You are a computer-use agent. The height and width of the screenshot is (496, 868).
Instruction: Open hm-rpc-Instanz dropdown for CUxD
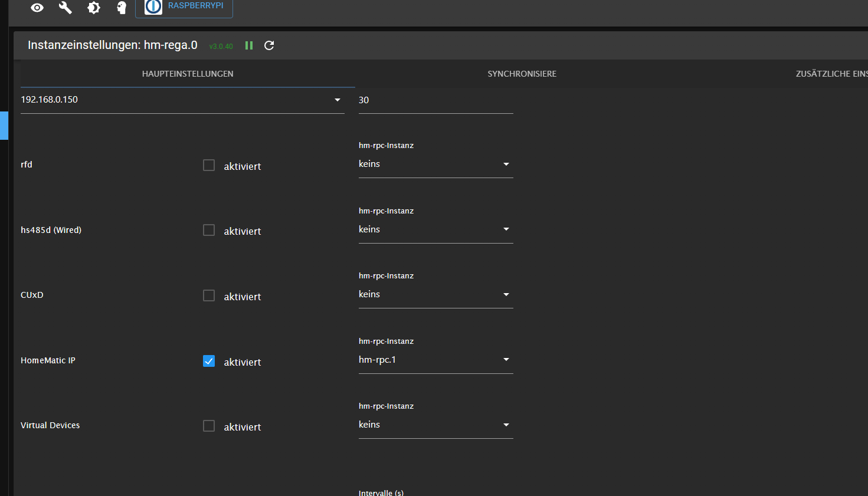pyautogui.click(x=436, y=294)
